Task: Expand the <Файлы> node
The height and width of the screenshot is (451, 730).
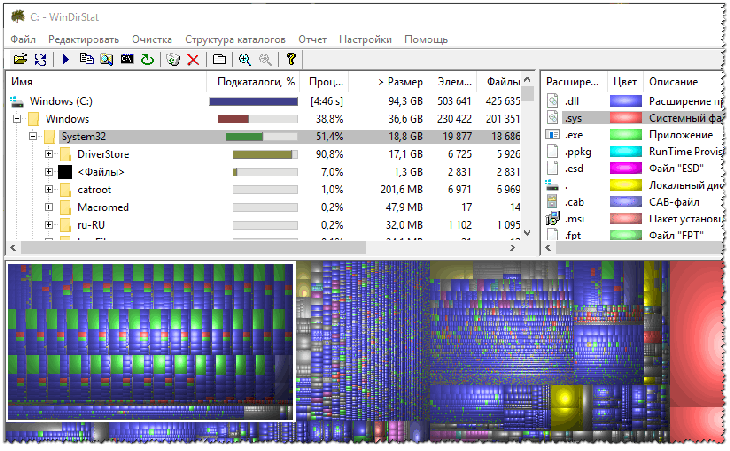Action: click(49, 172)
